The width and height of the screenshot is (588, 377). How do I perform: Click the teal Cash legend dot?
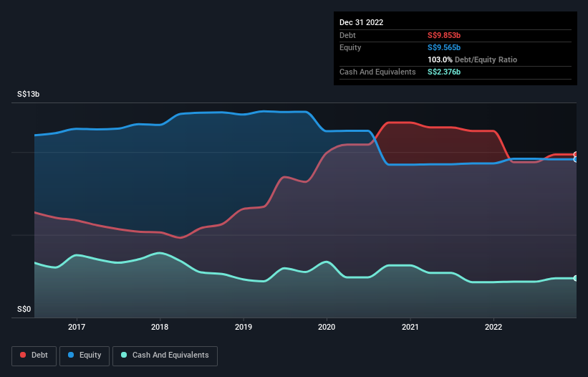(x=124, y=355)
